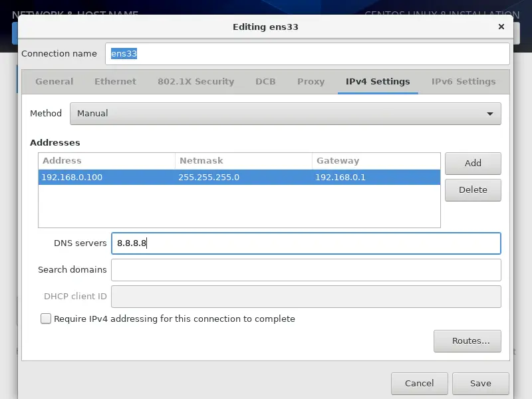Click the Netmask column header

click(243, 161)
